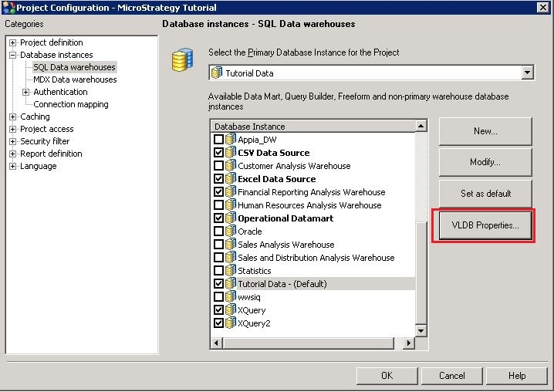
Task: Uncheck the Operational Datamart checkbox
Action: tap(218, 218)
